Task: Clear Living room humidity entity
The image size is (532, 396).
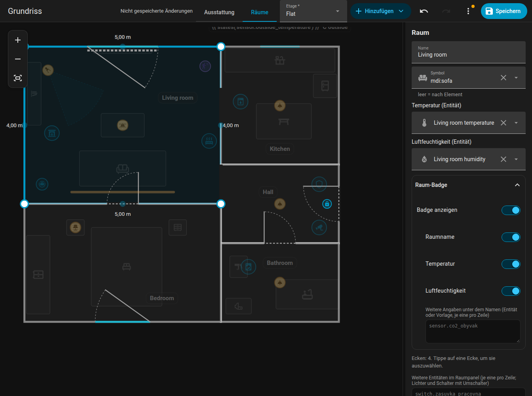Action: pyautogui.click(x=503, y=159)
